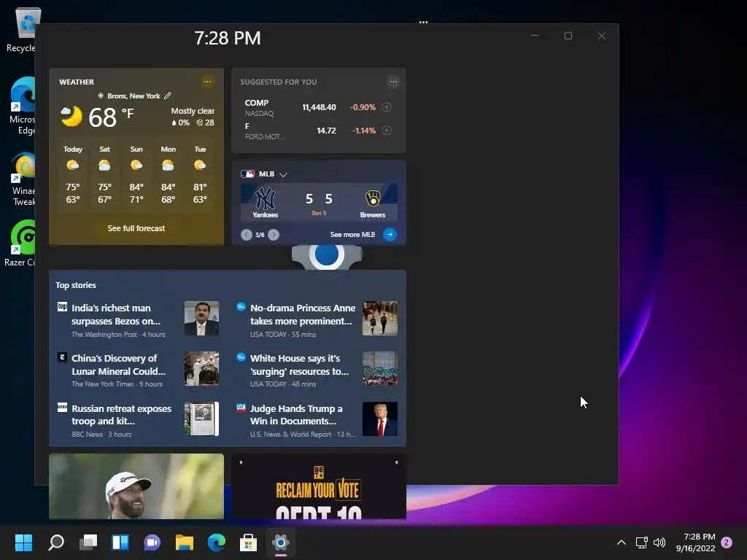This screenshot has width=747, height=560.
Task: Select Razer Cortex desktop shortcut
Action: (20, 243)
